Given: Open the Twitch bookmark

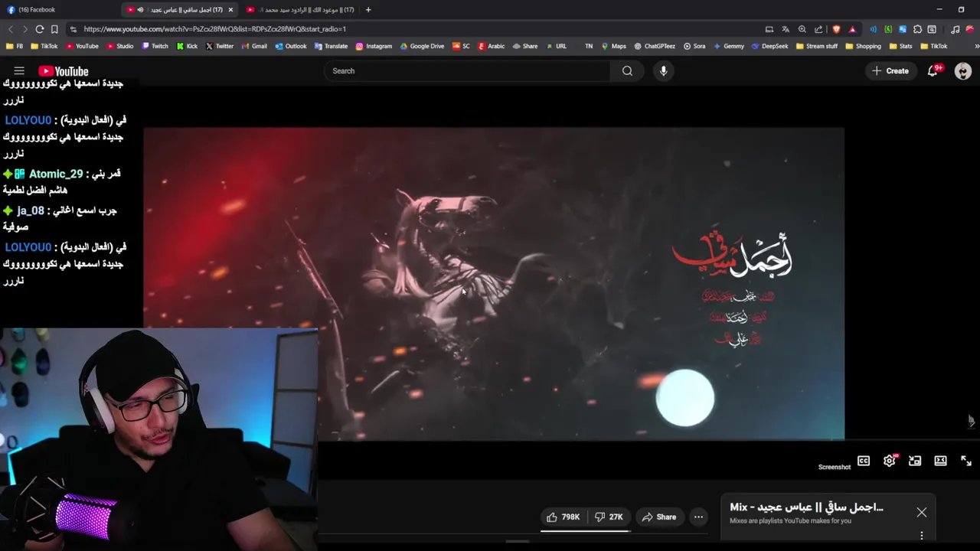Looking at the screenshot, I should [155, 46].
